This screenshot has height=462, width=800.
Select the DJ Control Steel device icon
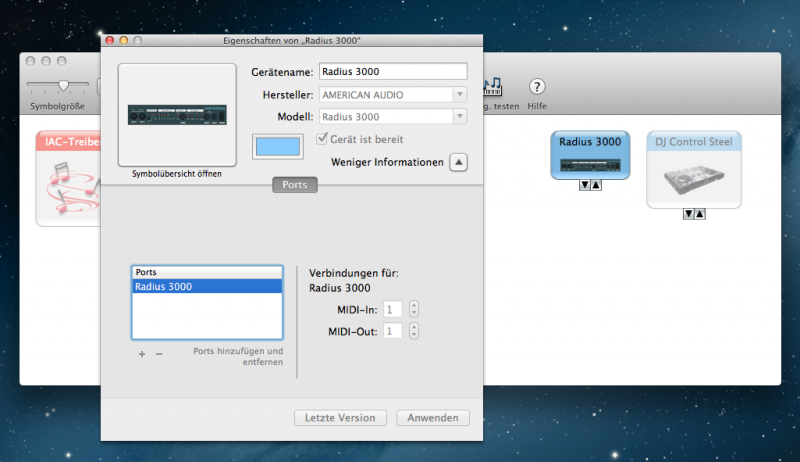[694, 170]
